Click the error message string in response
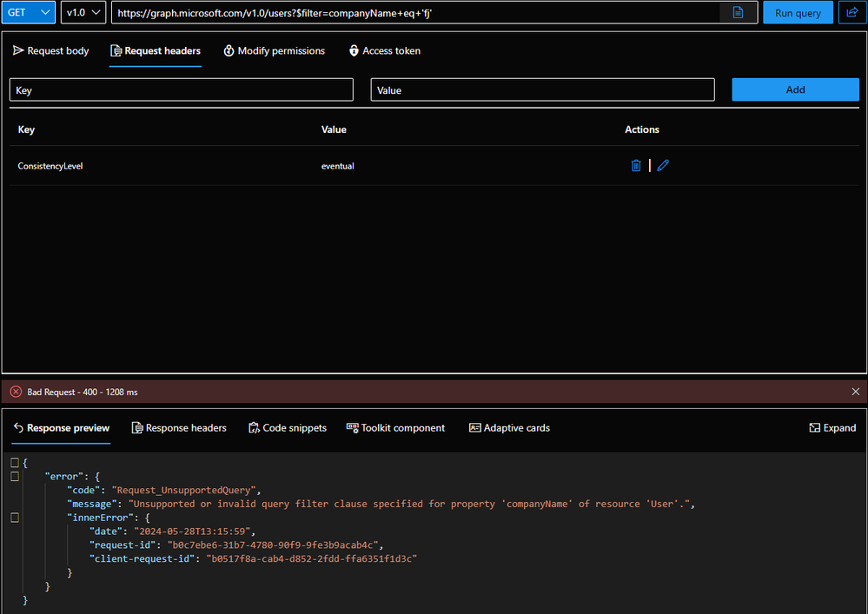The height and width of the screenshot is (614, 868). pyautogui.click(x=409, y=504)
